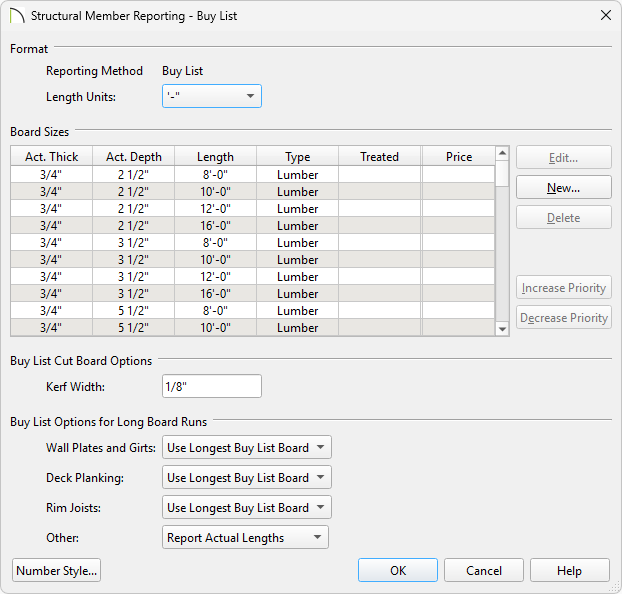Select the 5 1/2" by 8'-0" length cell

215,311
